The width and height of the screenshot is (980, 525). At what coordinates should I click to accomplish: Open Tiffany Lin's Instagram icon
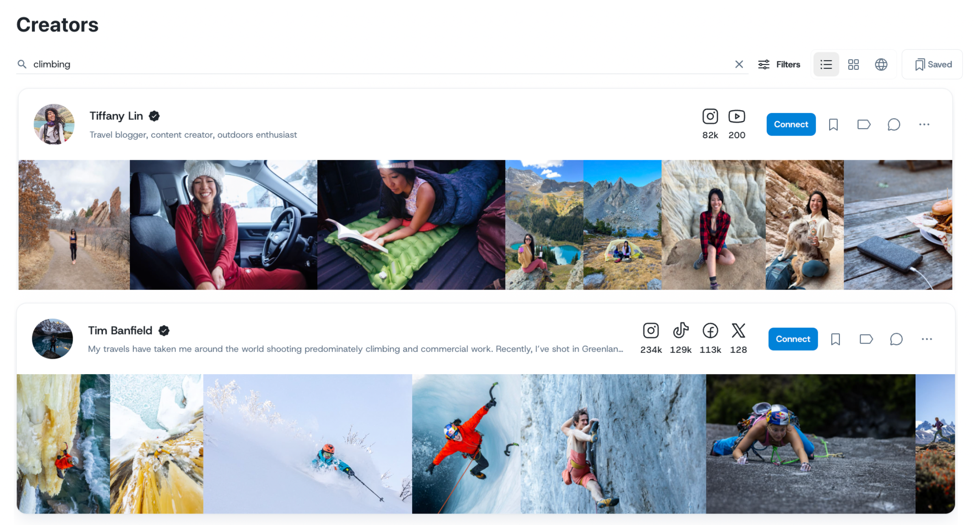(x=710, y=116)
